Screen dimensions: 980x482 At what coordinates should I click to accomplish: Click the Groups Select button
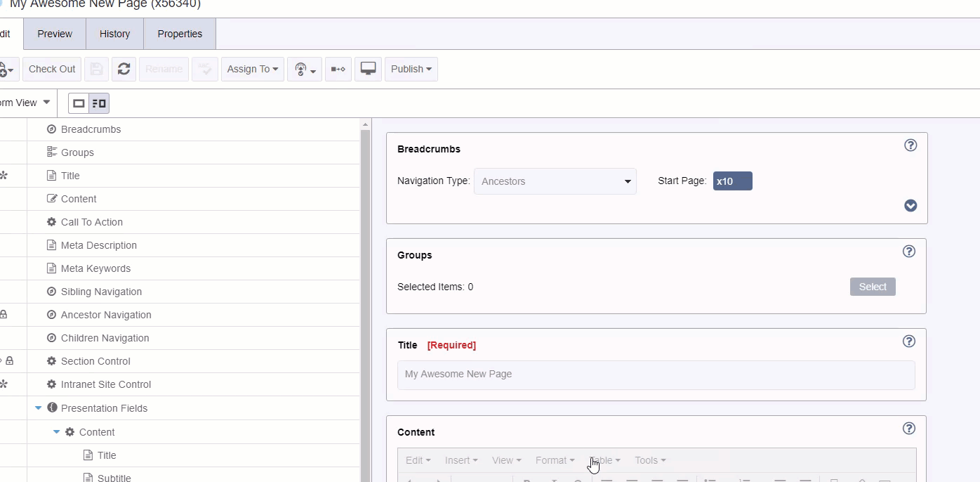[x=873, y=287]
